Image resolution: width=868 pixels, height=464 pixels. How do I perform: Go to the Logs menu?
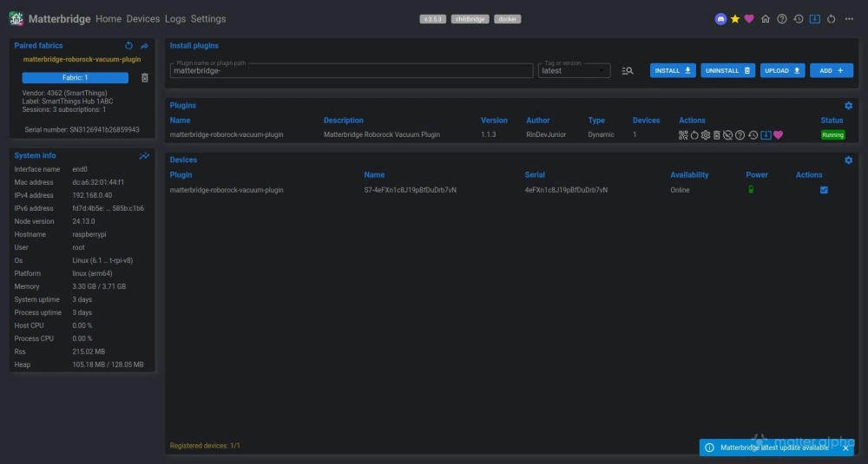174,19
